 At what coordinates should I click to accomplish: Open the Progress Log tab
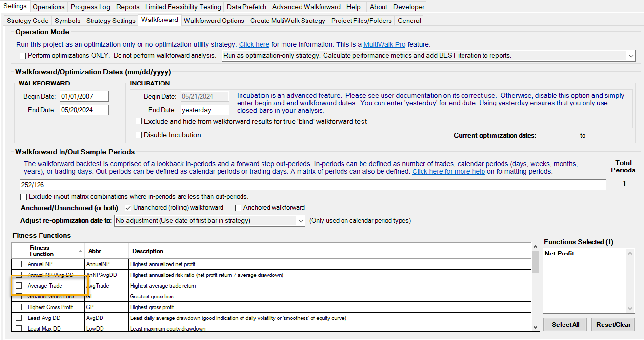pos(90,7)
